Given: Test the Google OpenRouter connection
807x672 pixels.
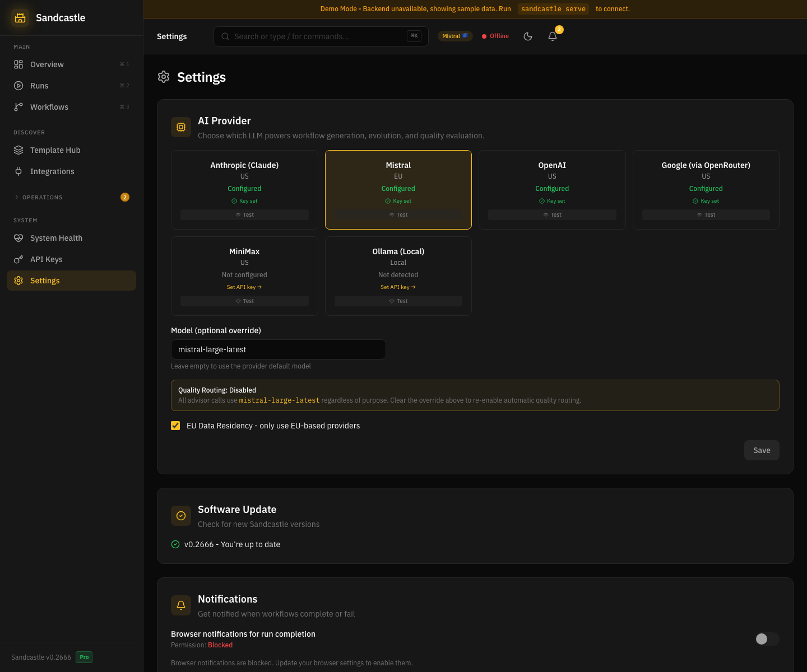Looking at the screenshot, I should tap(706, 215).
